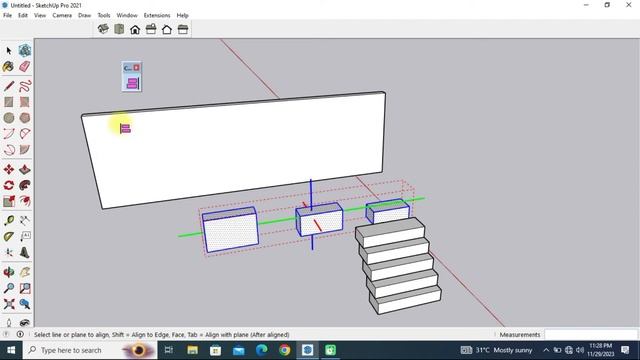
Task: Activate the Move tool
Action: [x=9, y=169]
